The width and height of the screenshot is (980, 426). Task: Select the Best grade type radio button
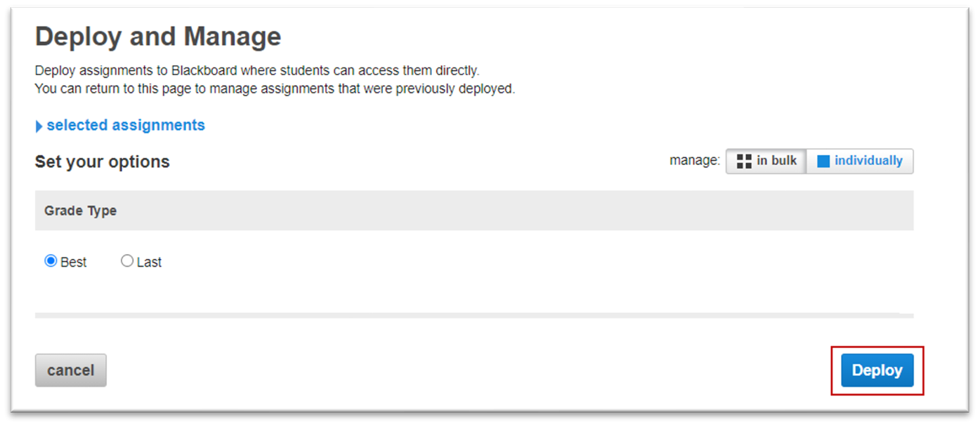[51, 261]
